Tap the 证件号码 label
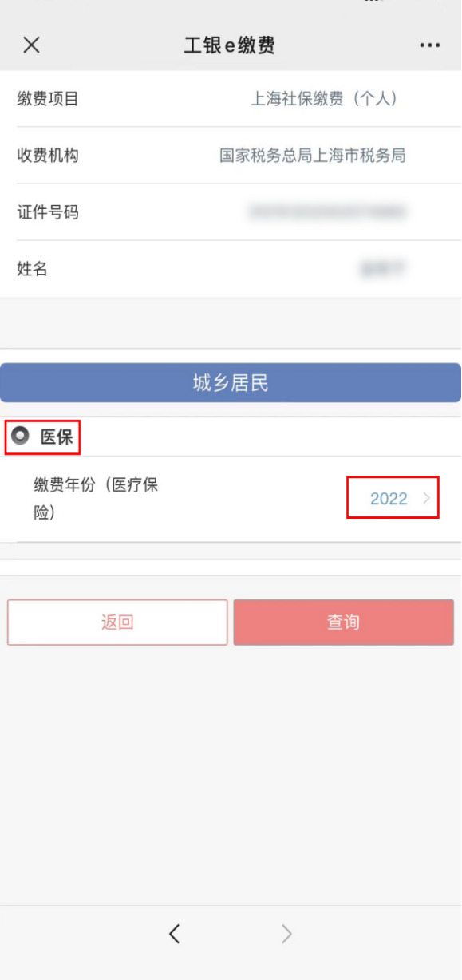The image size is (462, 980). coord(48,212)
